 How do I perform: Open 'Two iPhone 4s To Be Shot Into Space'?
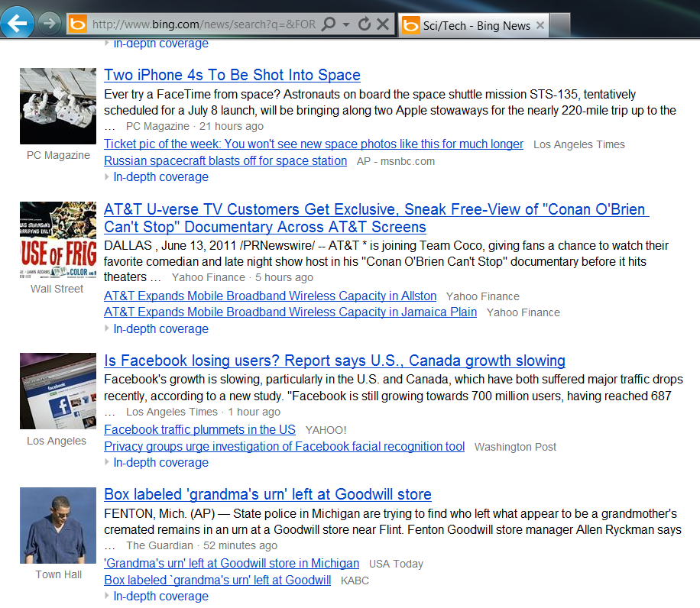[x=232, y=75]
